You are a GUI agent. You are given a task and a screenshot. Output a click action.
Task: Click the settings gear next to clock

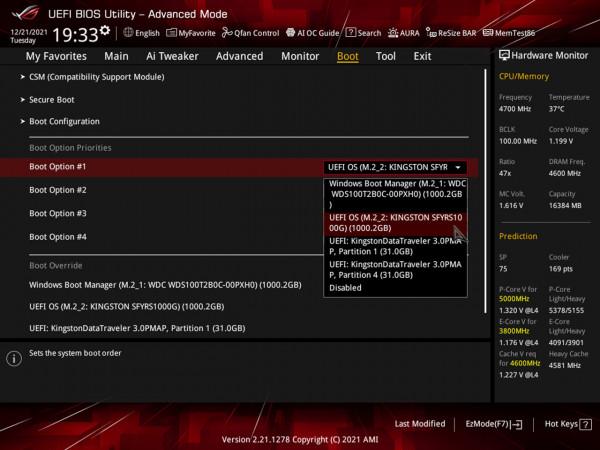pyautogui.click(x=105, y=30)
